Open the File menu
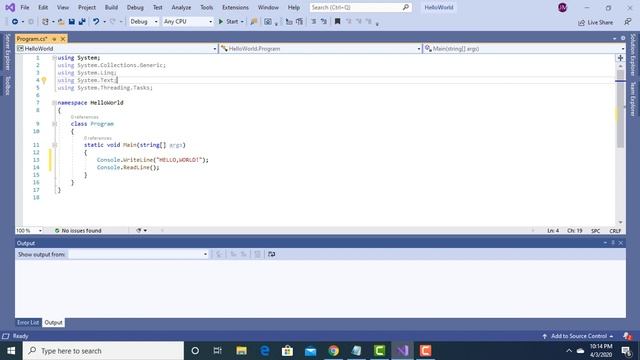The width and height of the screenshot is (640, 360). tap(25, 7)
